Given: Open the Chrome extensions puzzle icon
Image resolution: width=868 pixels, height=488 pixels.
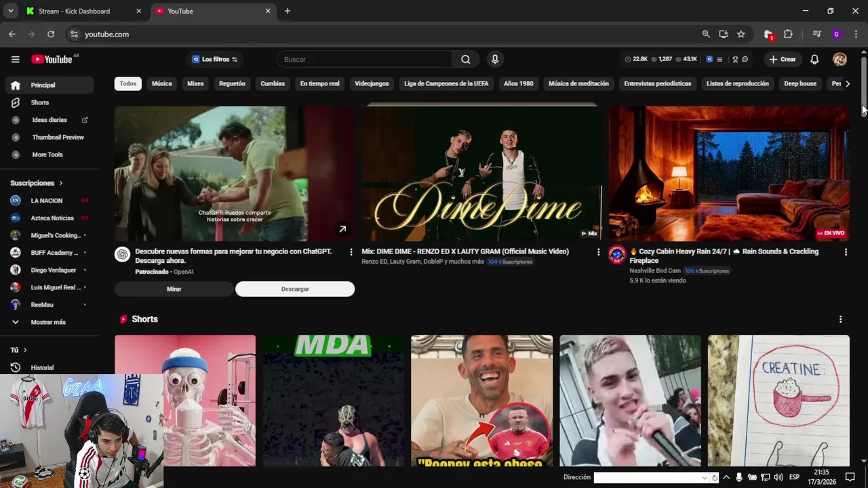Looking at the screenshot, I should tap(788, 34).
